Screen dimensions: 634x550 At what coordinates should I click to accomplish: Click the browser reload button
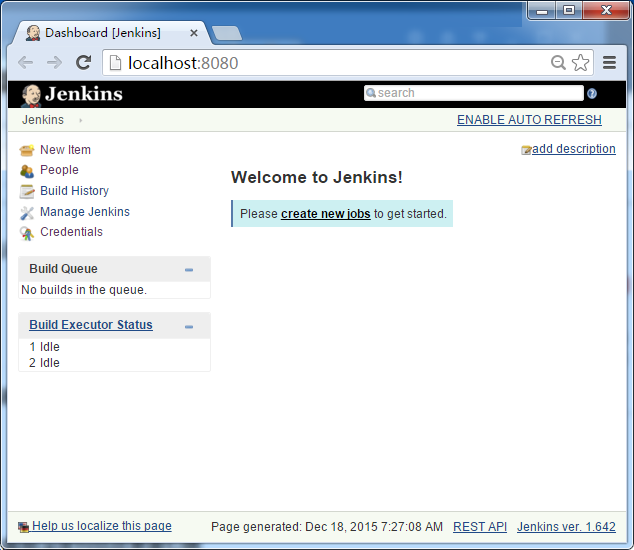click(84, 63)
